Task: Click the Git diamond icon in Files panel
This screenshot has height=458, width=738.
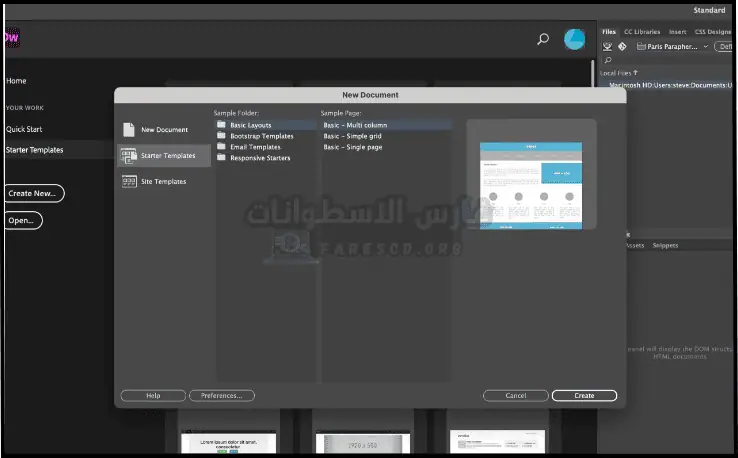Action: 622,46
